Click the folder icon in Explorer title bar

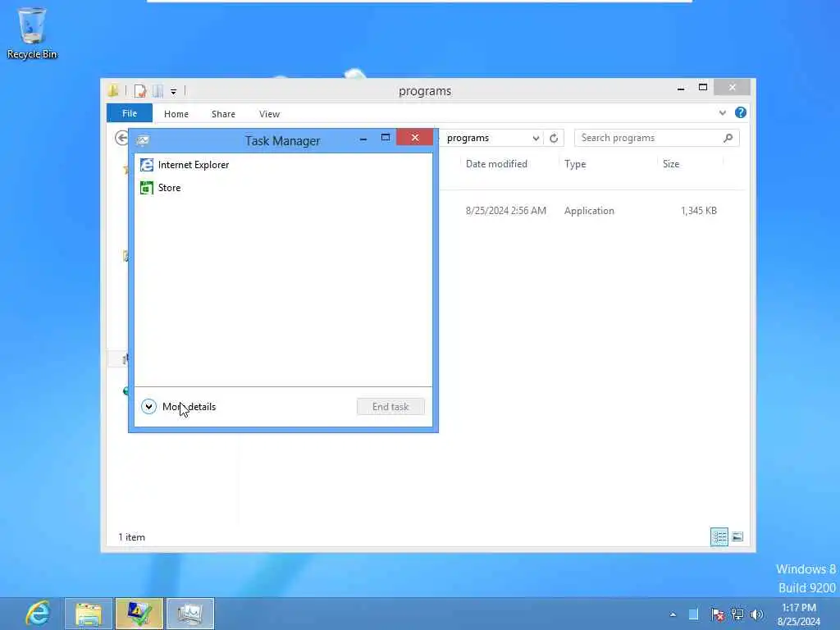(x=113, y=91)
